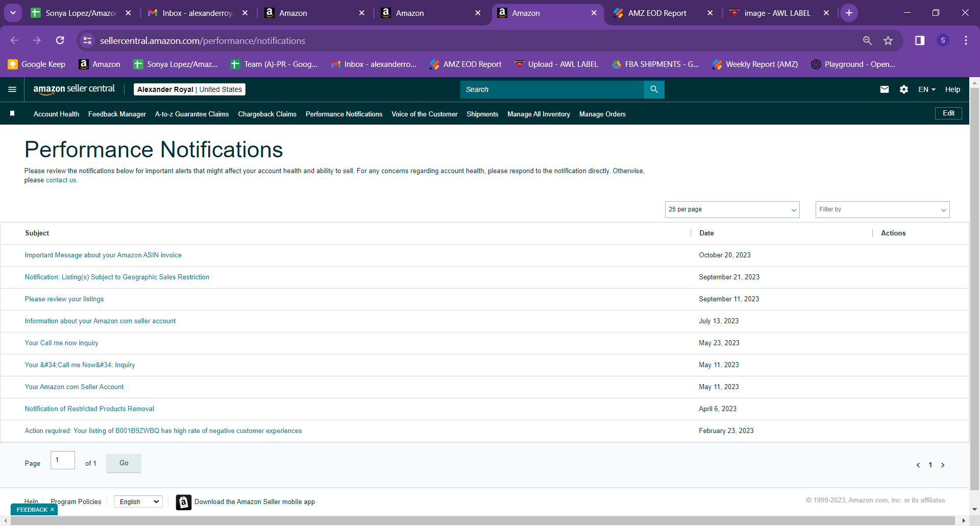Click the Program Policies footer link
This screenshot has height=526, width=980.
(x=76, y=502)
